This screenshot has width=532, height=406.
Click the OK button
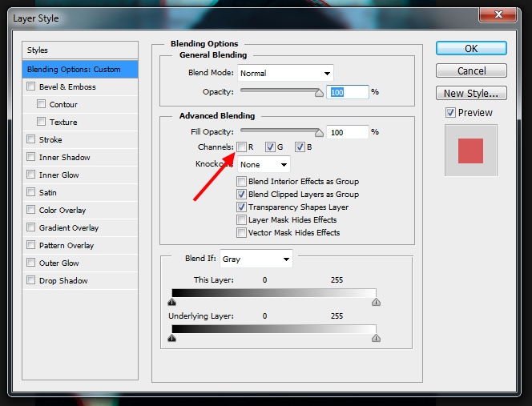[471, 49]
